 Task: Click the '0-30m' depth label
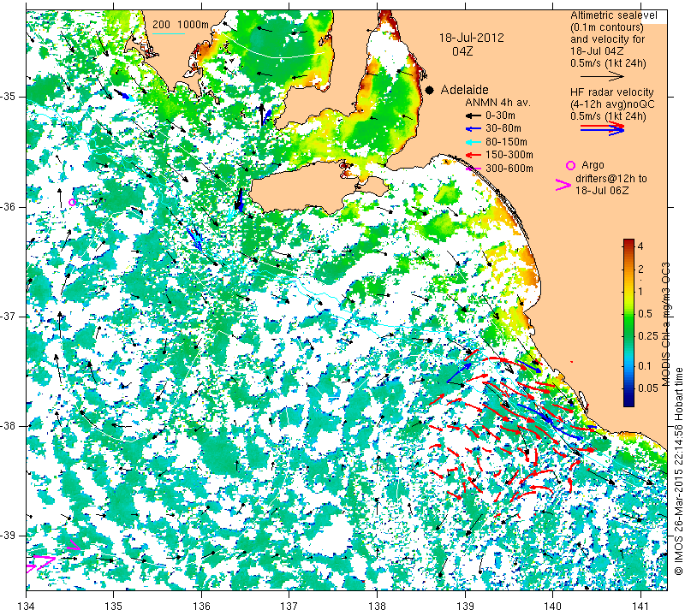point(500,115)
